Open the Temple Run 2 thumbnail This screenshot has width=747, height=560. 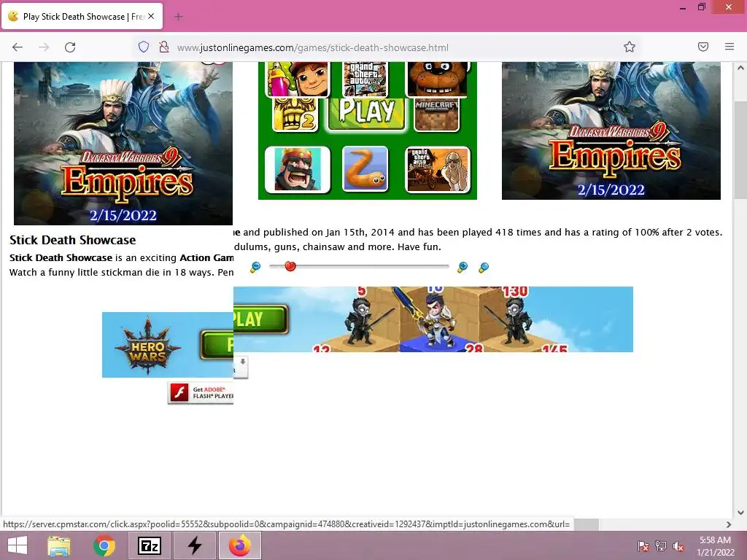pyautogui.click(x=295, y=114)
